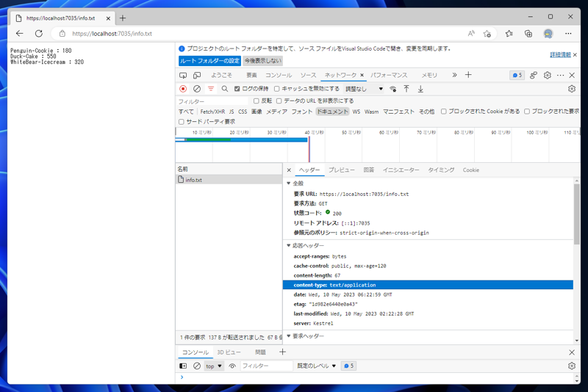588x392 pixels.
Task: Click the ルート フォルダーの設定 button
Action: coord(209,61)
